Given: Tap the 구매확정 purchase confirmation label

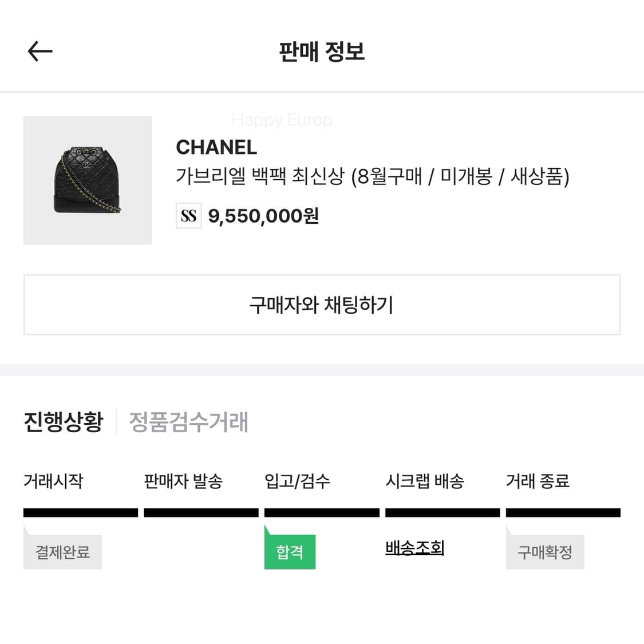Looking at the screenshot, I should coord(544,551).
